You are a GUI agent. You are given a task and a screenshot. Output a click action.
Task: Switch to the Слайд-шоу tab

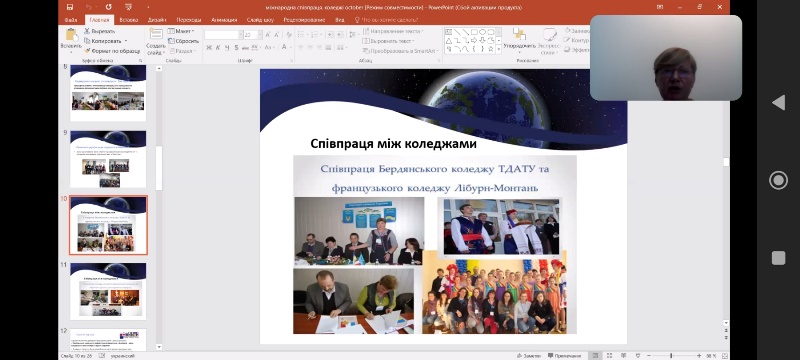click(260, 20)
